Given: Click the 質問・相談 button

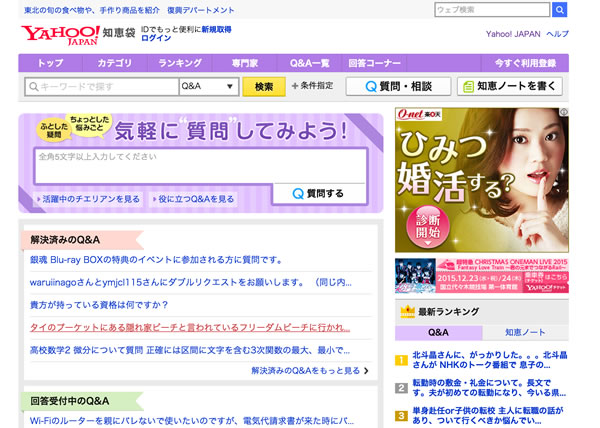Looking at the screenshot, I should (398, 86).
